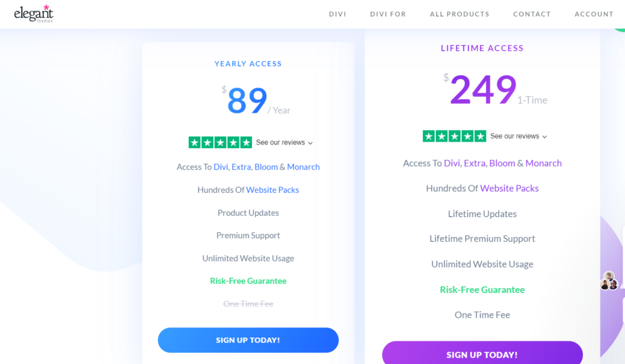The height and width of the screenshot is (364, 625).
Task: Go to the Contact page
Action: click(532, 14)
